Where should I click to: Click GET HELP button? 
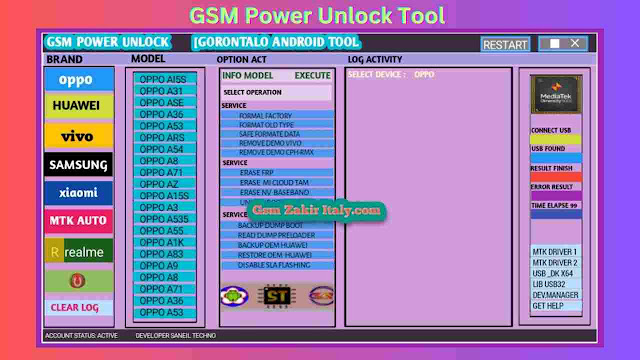(556, 306)
